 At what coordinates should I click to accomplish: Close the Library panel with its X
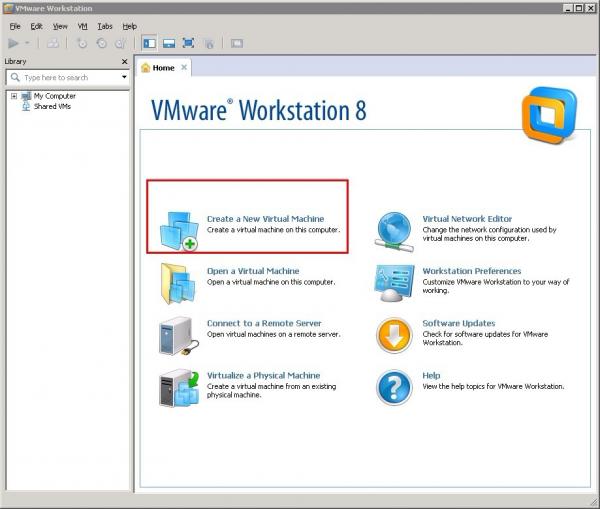click(124, 61)
